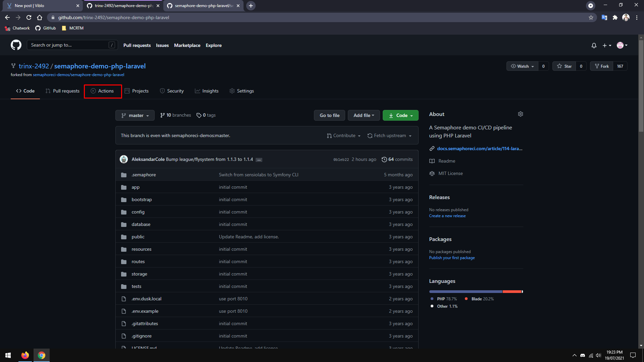Open the notifications bell
Screen dimensions: 644x362
click(x=594, y=45)
